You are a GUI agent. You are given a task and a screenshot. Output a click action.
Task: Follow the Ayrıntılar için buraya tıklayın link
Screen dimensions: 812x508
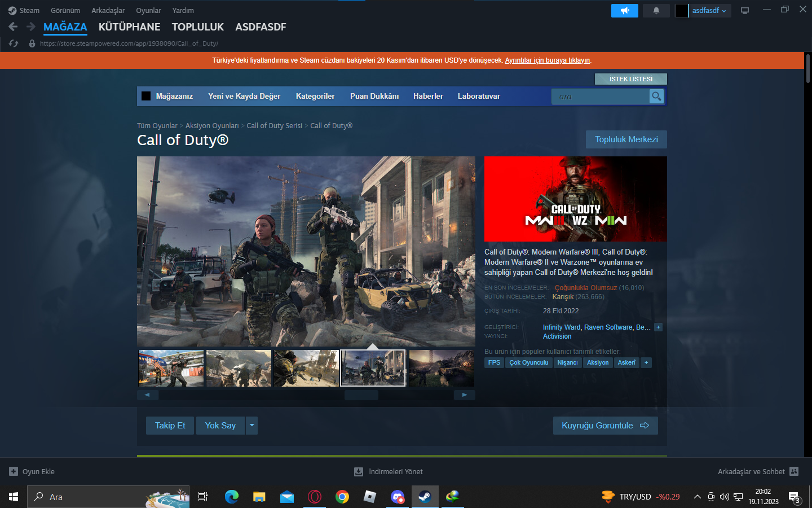548,60
